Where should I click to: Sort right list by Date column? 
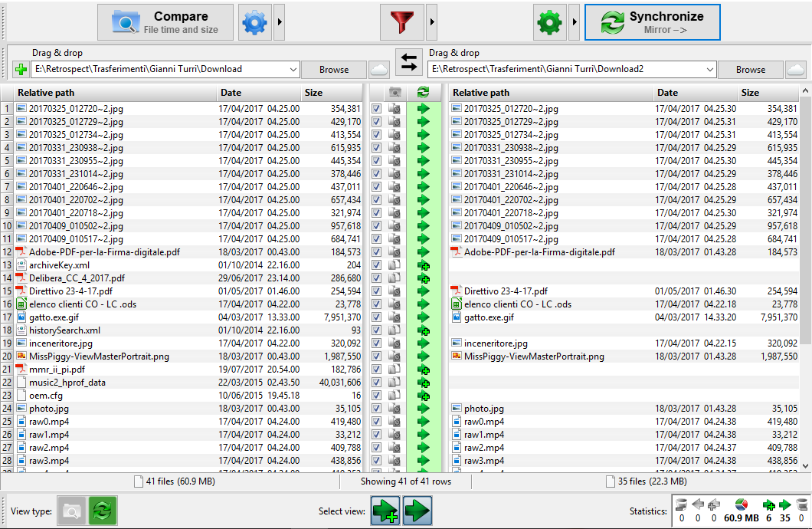695,93
